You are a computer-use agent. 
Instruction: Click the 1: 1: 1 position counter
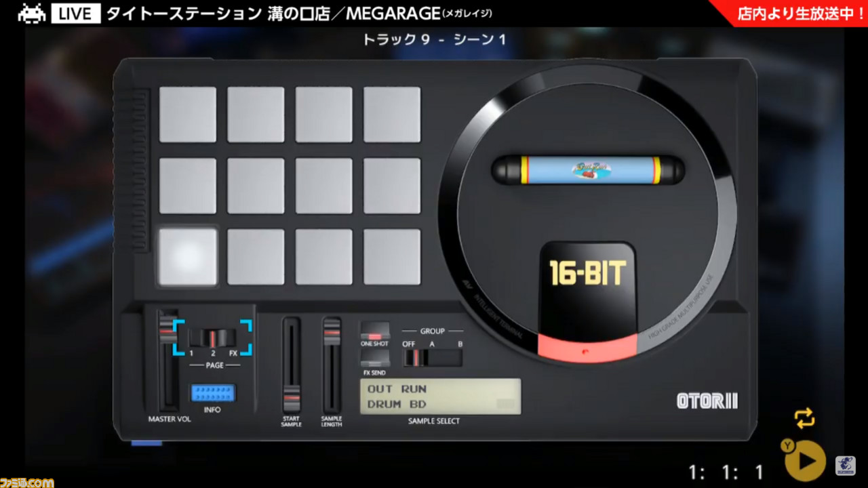coord(727,472)
